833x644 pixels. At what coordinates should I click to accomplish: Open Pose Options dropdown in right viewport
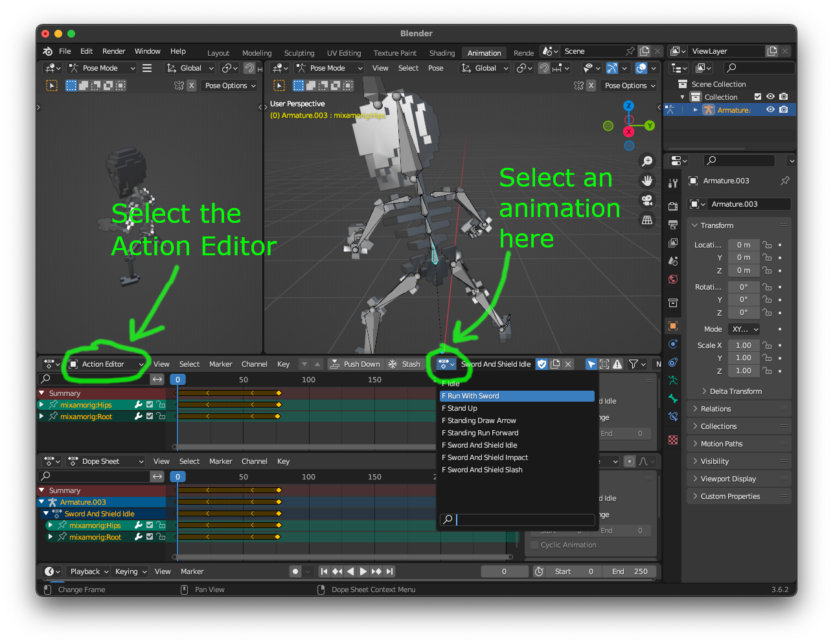point(630,86)
